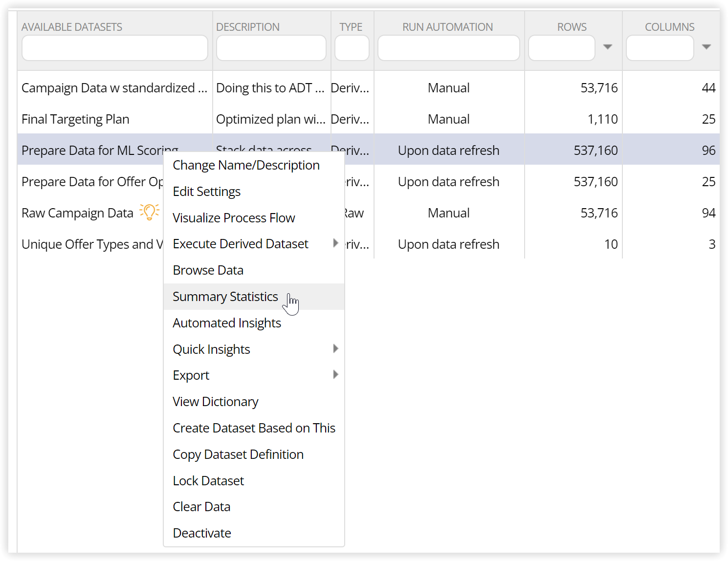Focus the Description filter field

271,48
